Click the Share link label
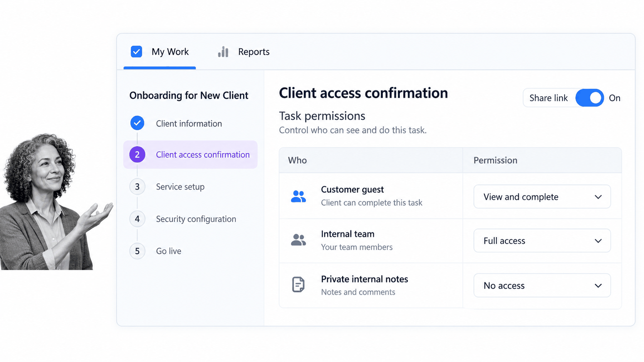 coord(548,98)
